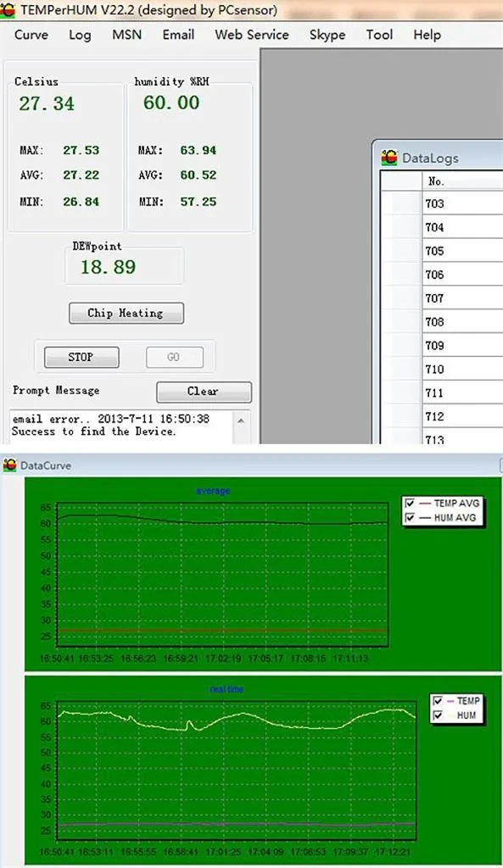The height and width of the screenshot is (868, 503).
Task: Click the Celsius reading 27.34
Action: [47, 103]
